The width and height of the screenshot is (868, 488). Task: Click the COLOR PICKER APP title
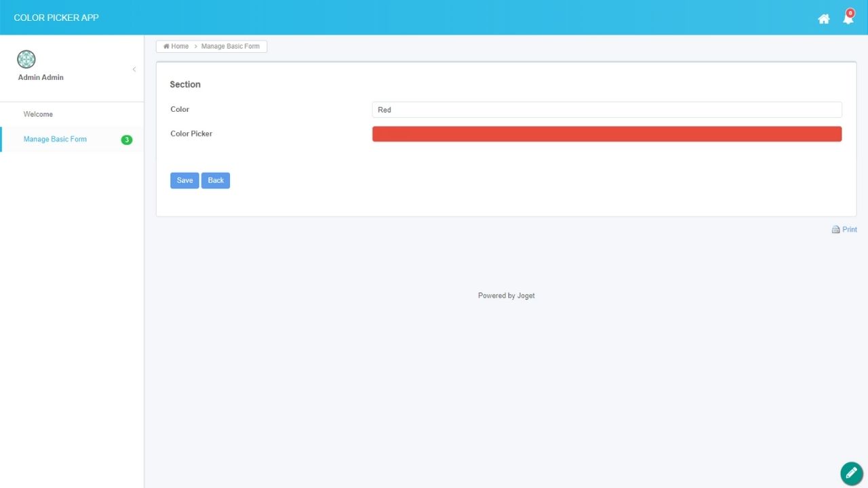point(56,18)
